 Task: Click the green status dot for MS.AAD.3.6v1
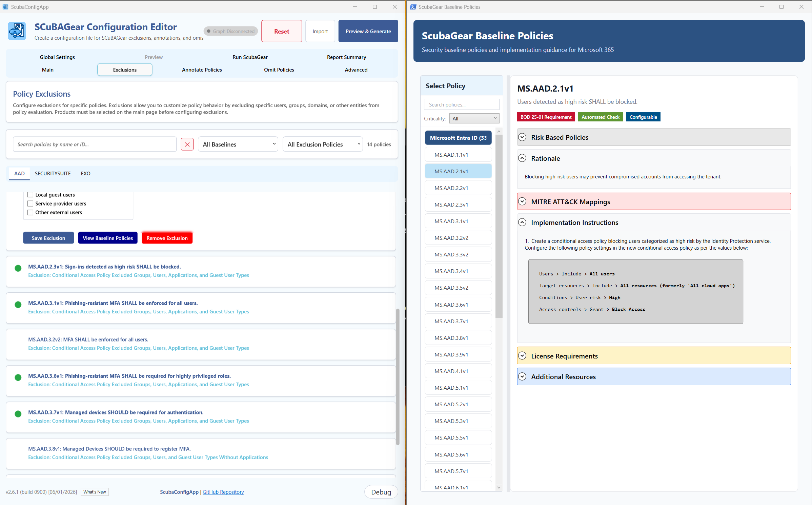pyautogui.click(x=18, y=377)
